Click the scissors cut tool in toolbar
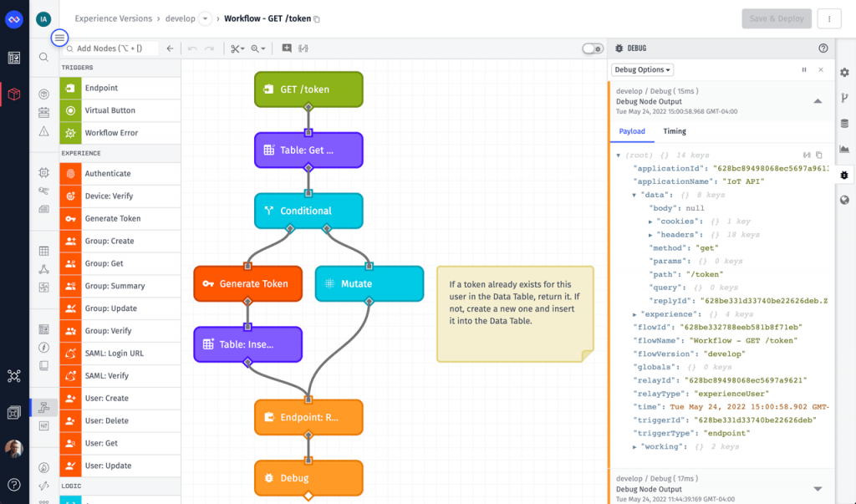The width and height of the screenshot is (856, 504). pos(237,49)
